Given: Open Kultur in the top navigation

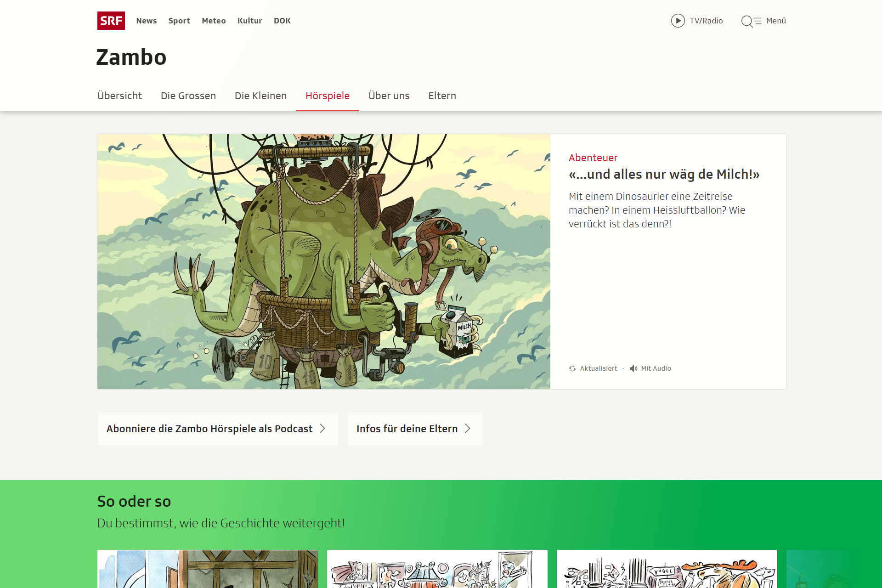Looking at the screenshot, I should 249,21.
